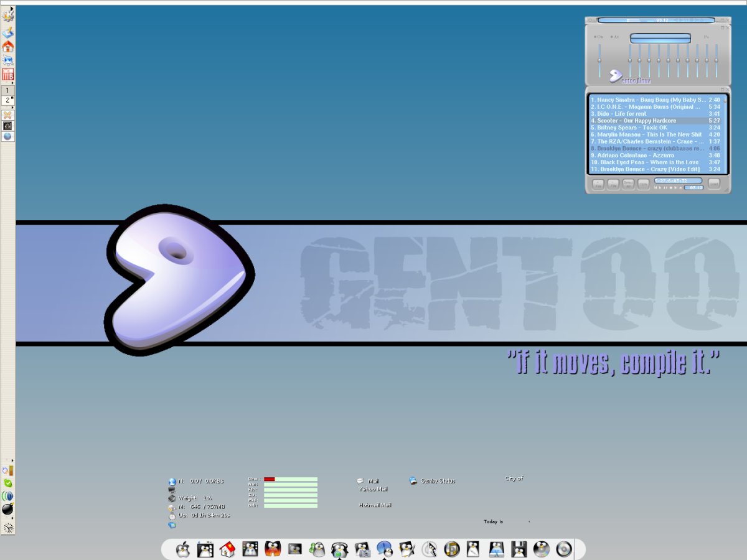Open the headphones penguin icon in the dock
Screen dimensions: 747x560
pyautogui.click(x=339, y=549)
